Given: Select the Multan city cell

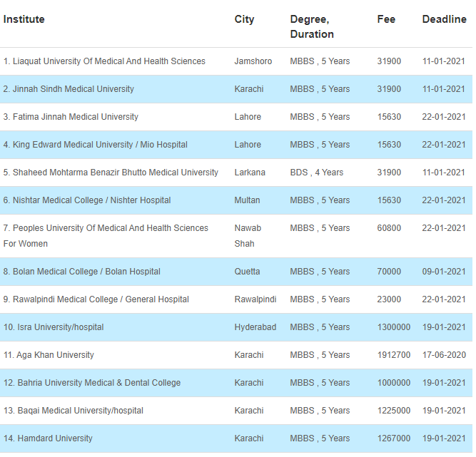Looking at the screenshot, I should tap(247, 200).
